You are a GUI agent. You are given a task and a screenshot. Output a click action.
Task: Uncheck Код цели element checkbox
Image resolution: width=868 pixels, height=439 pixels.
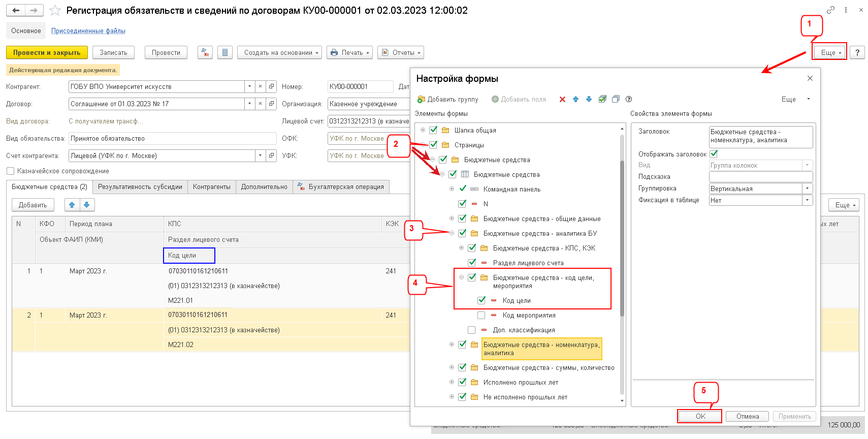481,300
